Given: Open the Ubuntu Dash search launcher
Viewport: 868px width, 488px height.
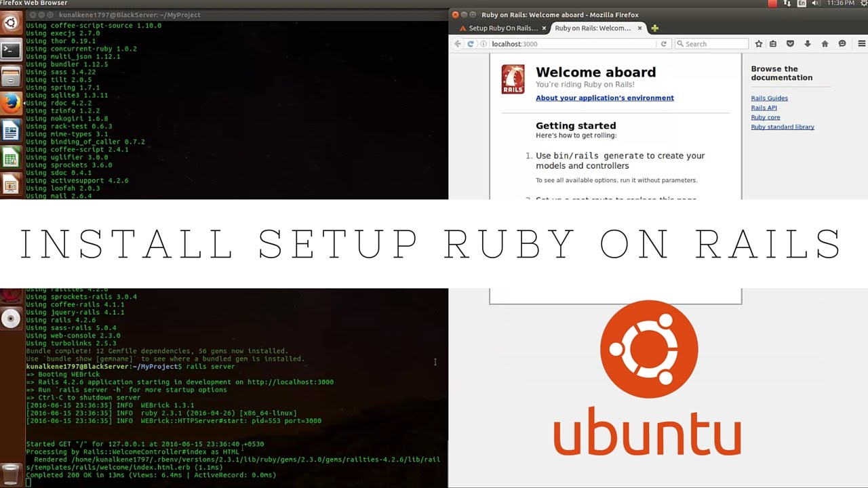Looking at the screenshot, I should 11,24.
